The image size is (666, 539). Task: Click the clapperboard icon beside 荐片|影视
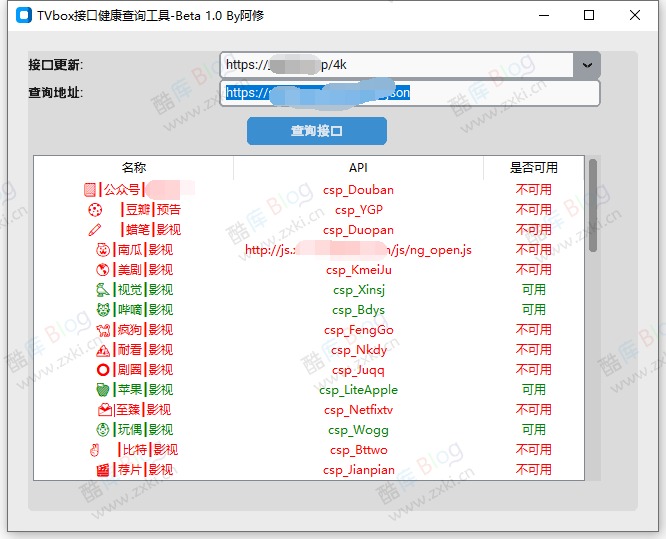tap(103, 470)
